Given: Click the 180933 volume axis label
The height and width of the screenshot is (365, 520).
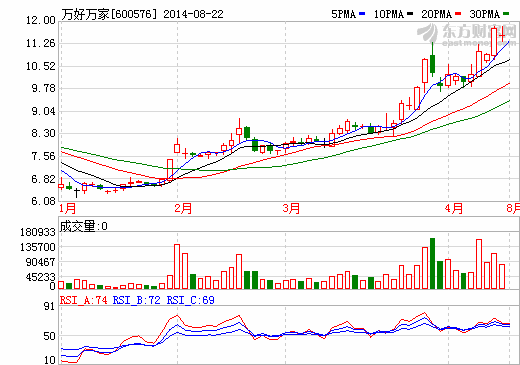Looking at the screenshot, I should click(38, 232).
